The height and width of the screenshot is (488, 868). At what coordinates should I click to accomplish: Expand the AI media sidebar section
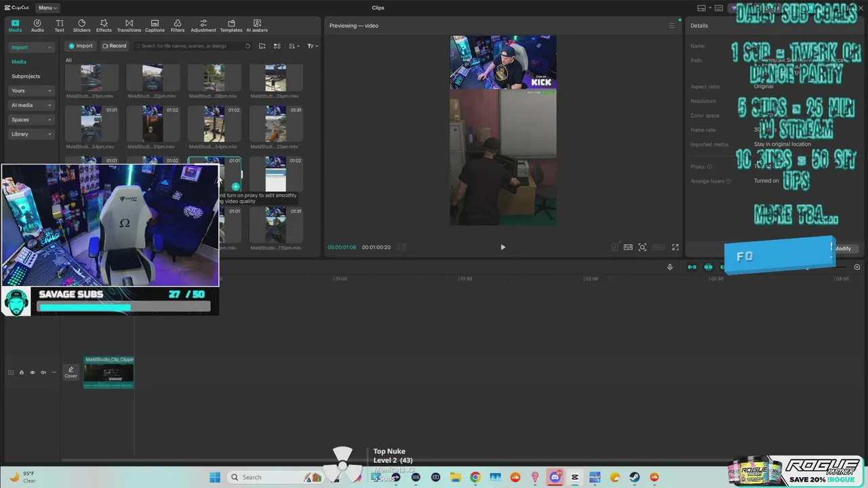tap(32, 105)
